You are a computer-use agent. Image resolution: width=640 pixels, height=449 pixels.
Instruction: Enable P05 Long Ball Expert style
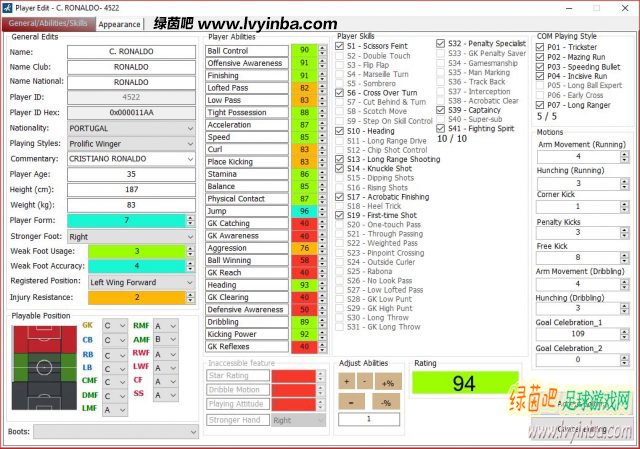click(x=540, y=85)
